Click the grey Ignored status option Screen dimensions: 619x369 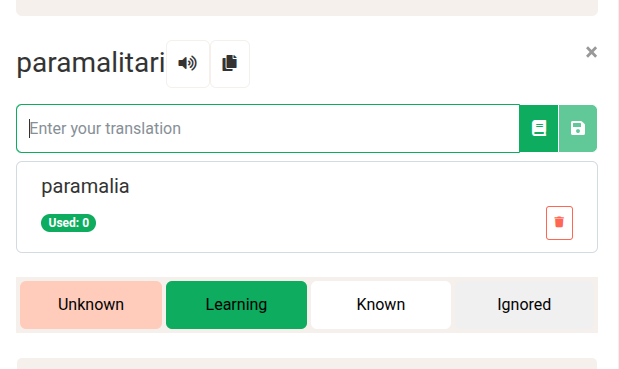pyautogui.click(x=524, y=305)
